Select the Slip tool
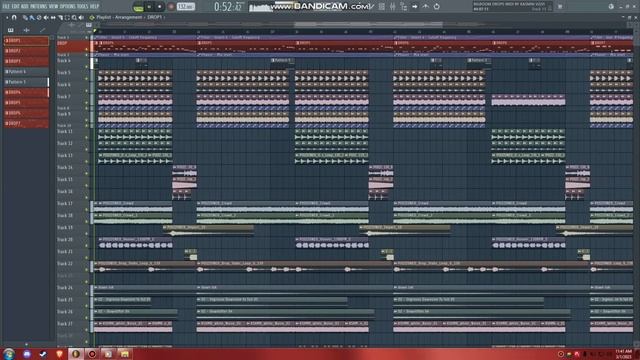The image size is (640, 360). pos(53,18)
